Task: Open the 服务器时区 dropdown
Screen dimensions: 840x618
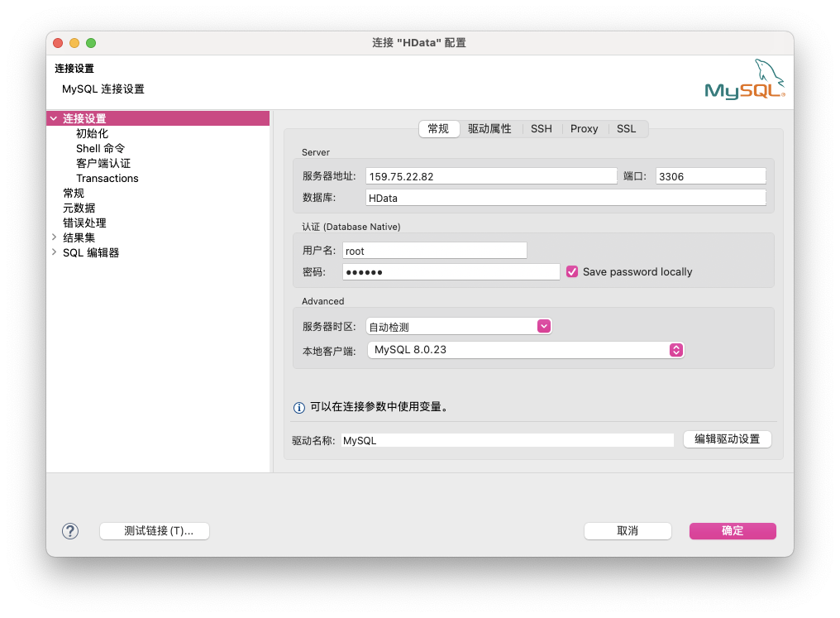Action: pyautogui.click(x=544, y=327)
